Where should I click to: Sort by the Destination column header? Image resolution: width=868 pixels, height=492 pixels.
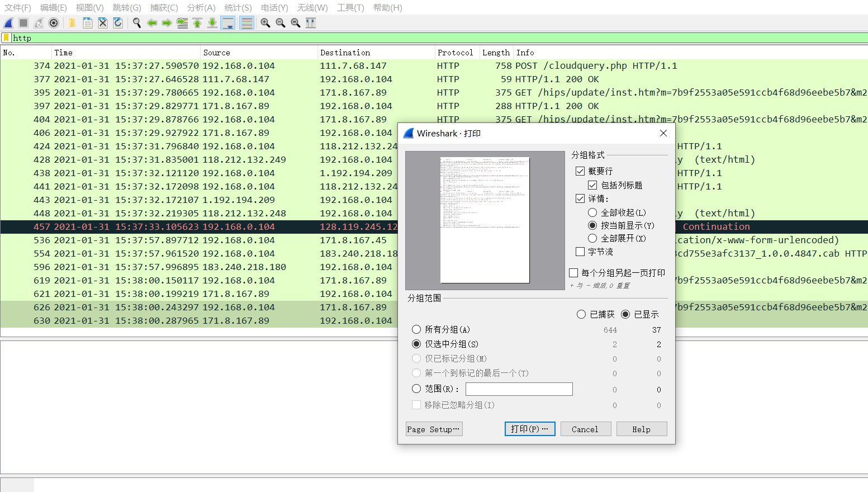(376, 53)
